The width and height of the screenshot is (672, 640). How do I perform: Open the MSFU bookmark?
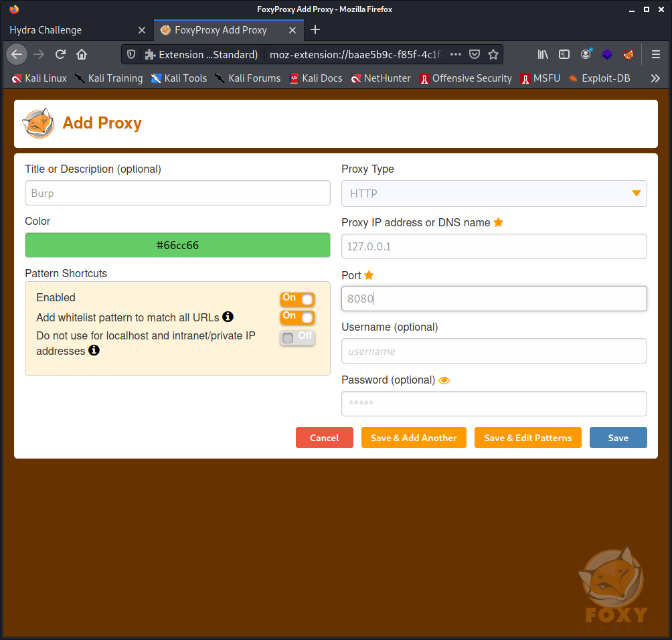(x=540, y=78)
